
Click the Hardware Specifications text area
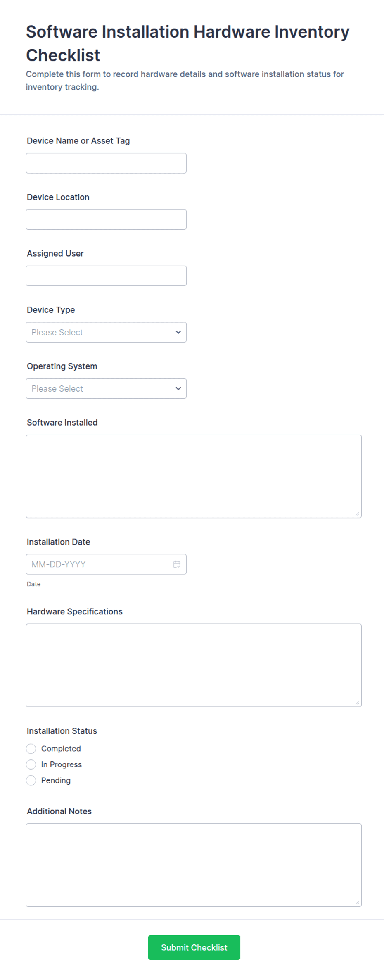coord(194,665)
